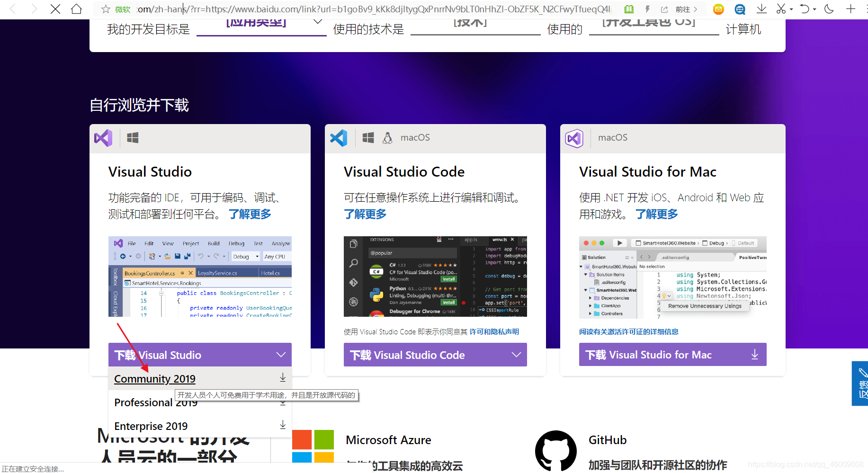Enable reading mode book icon
Viewport: 868px width, 473px height.
pyautogui.click(x=629, y=9)
